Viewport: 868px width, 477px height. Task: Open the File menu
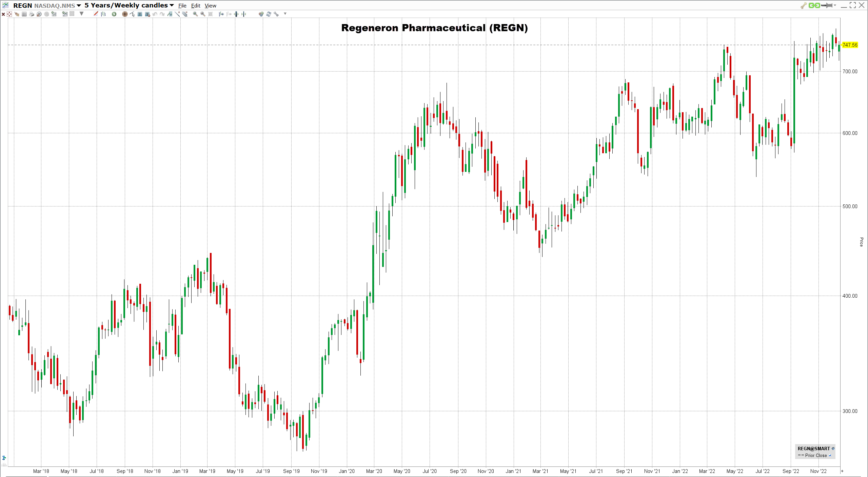(x=182, y=6)
